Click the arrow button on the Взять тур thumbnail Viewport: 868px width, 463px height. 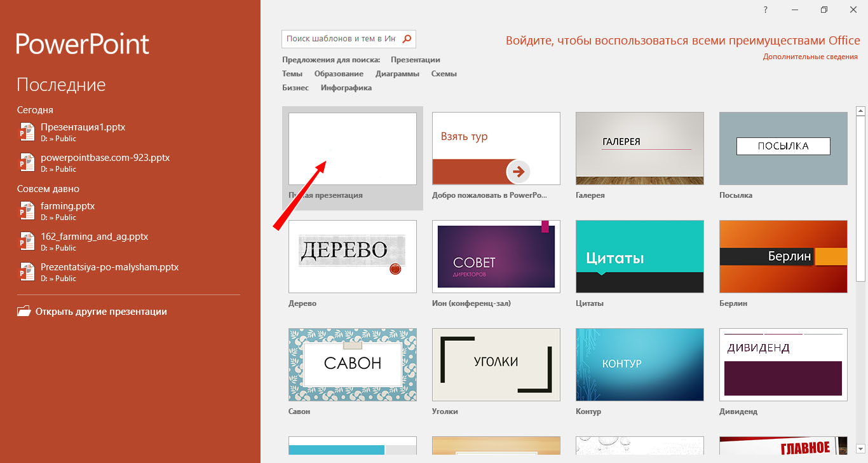click(519, 171)
